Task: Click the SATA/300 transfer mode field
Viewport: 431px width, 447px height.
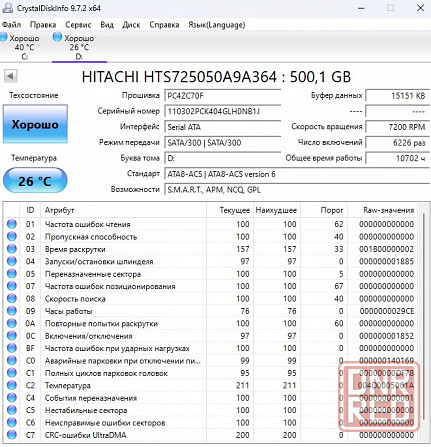Action: (x=222, y=143)
